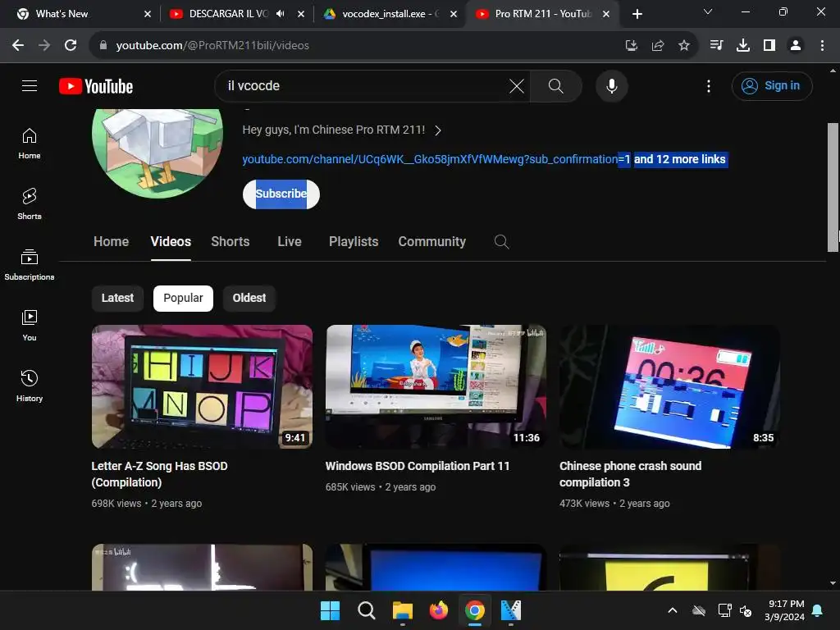Click the install app icon in address bar
Screen dimensions: 840x630
(x=631, y=46)
